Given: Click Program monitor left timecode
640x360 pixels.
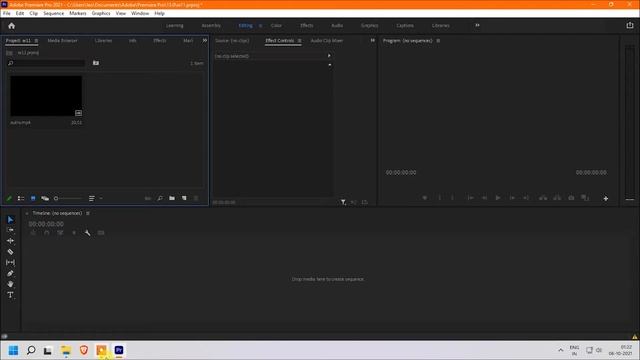Looking at the screenshot, I should click(401, 173).
